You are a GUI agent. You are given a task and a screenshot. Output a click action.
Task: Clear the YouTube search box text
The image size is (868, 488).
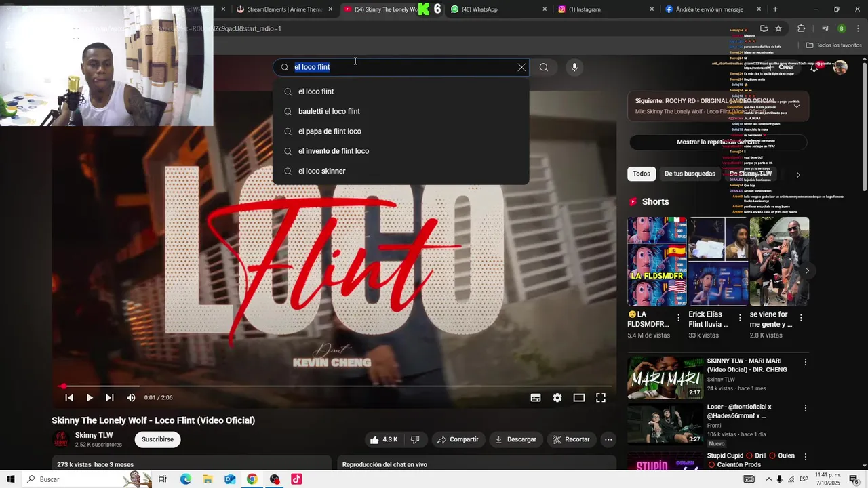(x=521, y=67)
